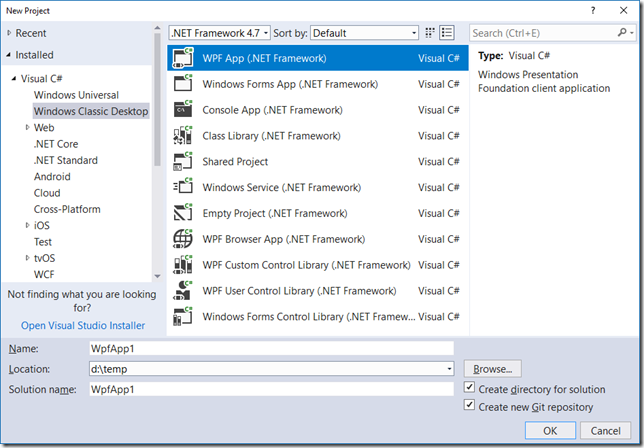The width and height of the screenshot is (644, 448).
Task: Click the WPF App template icon
Action: pyautogui.click(x=183, y=58)
